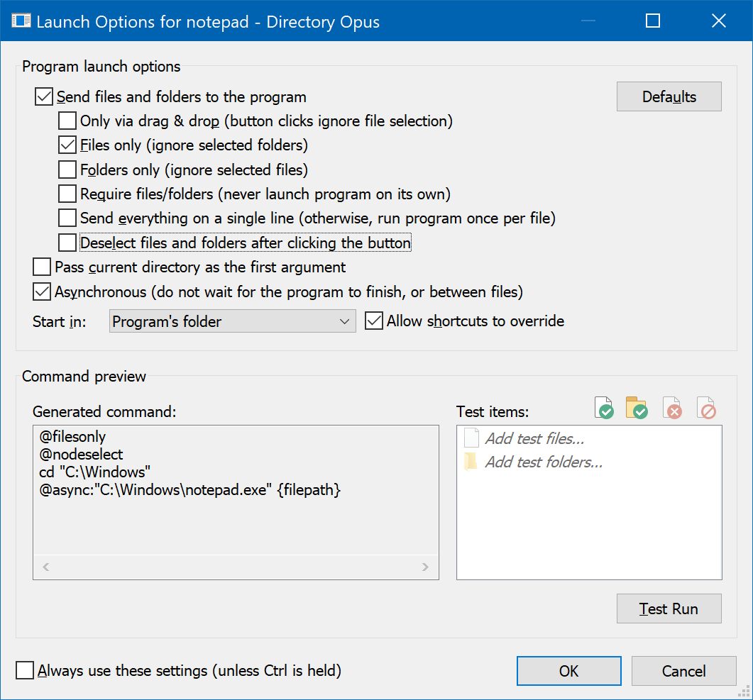This screenshot has height=700, width=753.
Task: Uncheck Allow shortcuts to override
Action: pos(373,321)
